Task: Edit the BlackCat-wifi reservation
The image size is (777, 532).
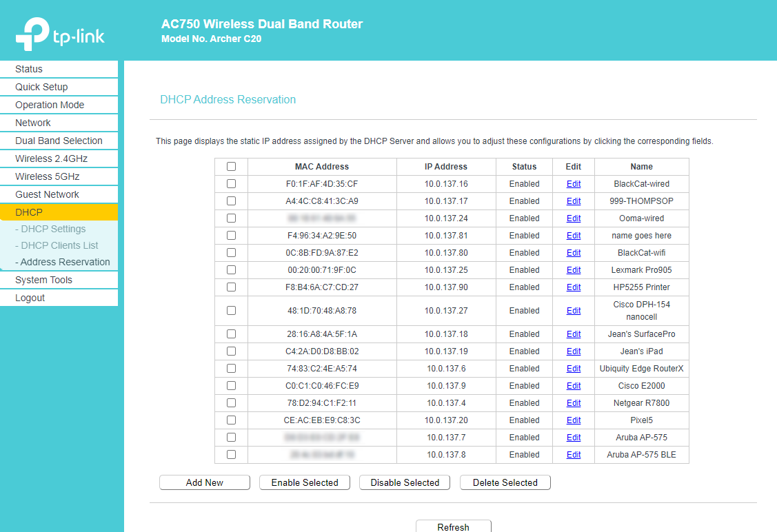Action: [574, 253]
